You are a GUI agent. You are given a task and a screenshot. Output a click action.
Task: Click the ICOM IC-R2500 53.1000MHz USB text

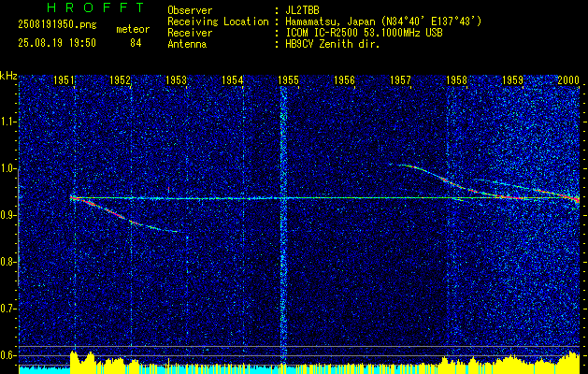pyautogui.click(x=365, y=33)
